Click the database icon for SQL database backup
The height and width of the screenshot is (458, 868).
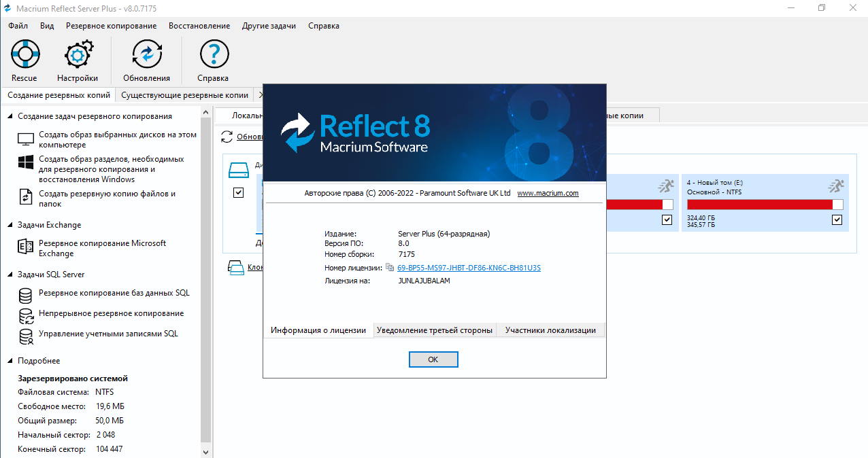pyautogui.click(x=26, y=296)
